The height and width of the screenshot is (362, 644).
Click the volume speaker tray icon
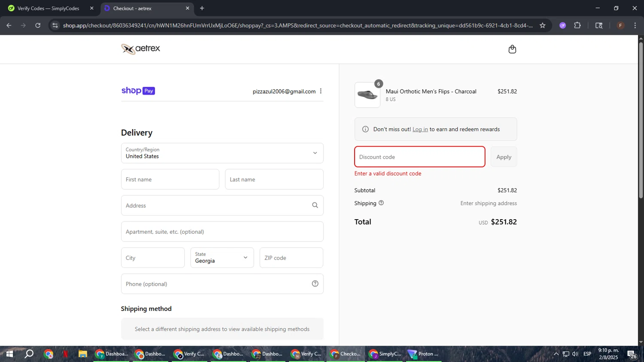[x=575, y=354]
